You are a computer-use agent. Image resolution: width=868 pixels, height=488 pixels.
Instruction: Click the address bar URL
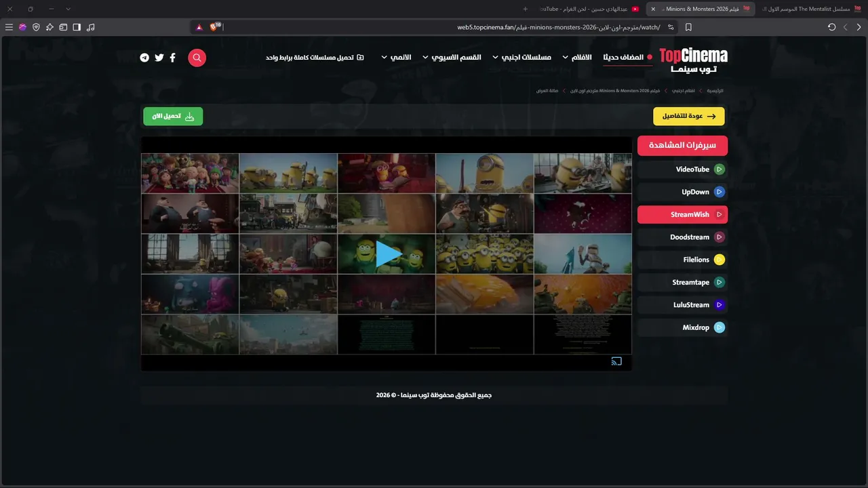click(x=559, y=27)
